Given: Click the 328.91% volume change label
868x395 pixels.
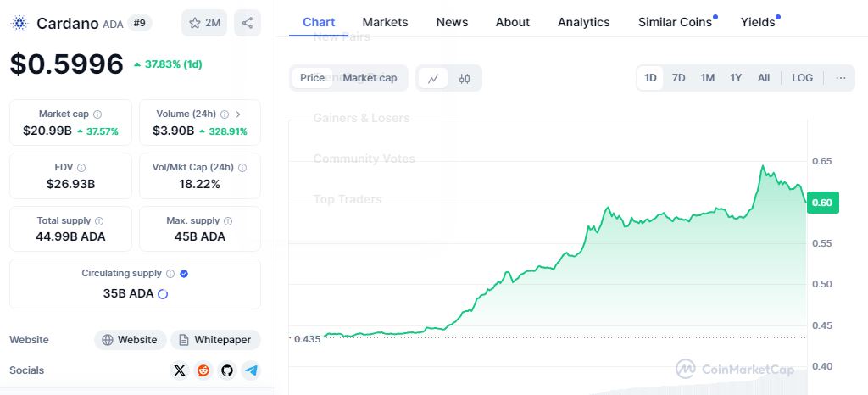Looking at the screenshot, I should point(223,131).
